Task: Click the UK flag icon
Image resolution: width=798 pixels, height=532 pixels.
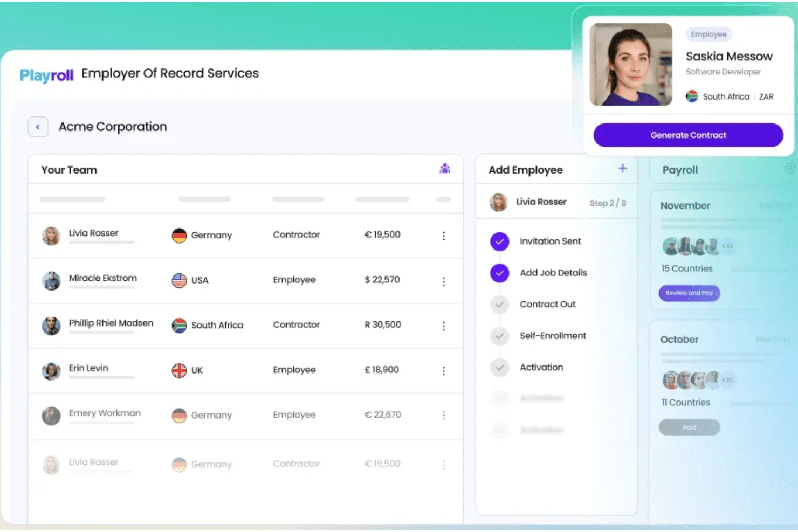Action: [179, 370]
